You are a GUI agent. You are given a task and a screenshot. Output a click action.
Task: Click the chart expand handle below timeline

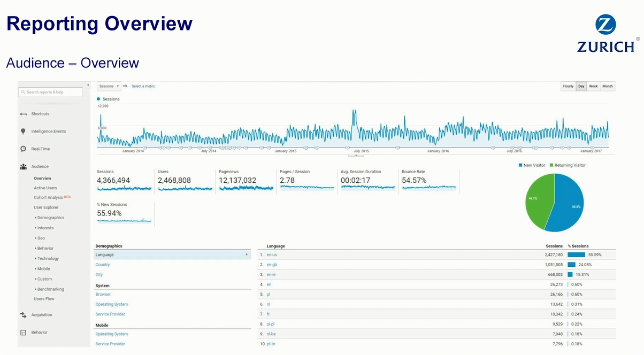(x=356, y=155)
